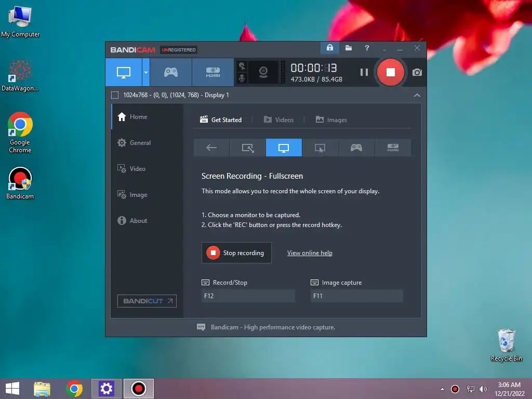Click Bandicam recording tray icon
Screen dimensions: 532x399
(x=455, y=389)
